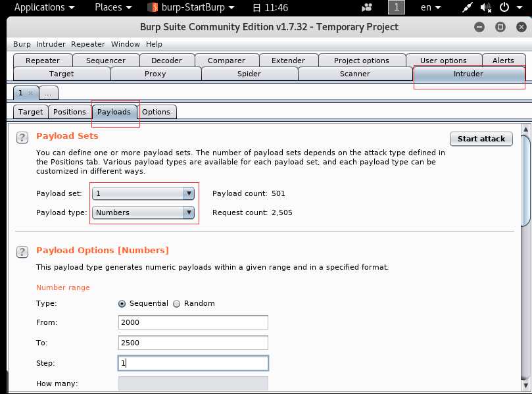Click the workspace 1 indicator
This screenshot has width=532, height=394.
click(x=397, y=7)
